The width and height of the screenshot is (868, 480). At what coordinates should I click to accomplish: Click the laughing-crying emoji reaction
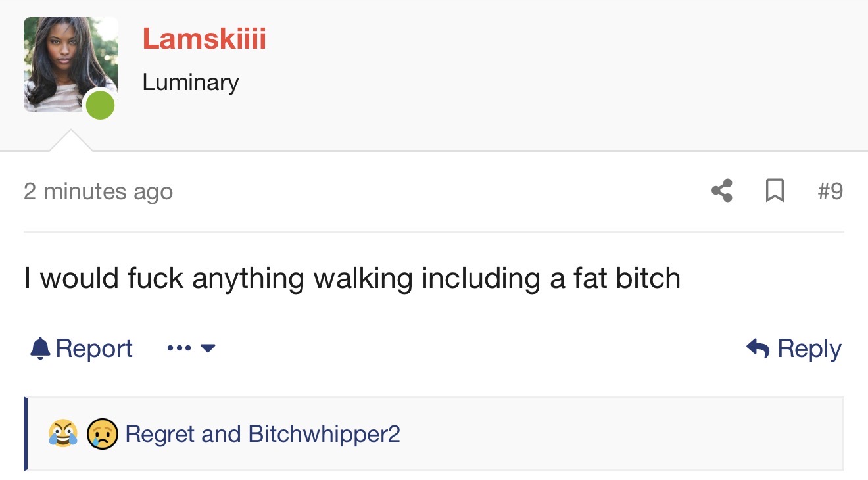point(63,434)
